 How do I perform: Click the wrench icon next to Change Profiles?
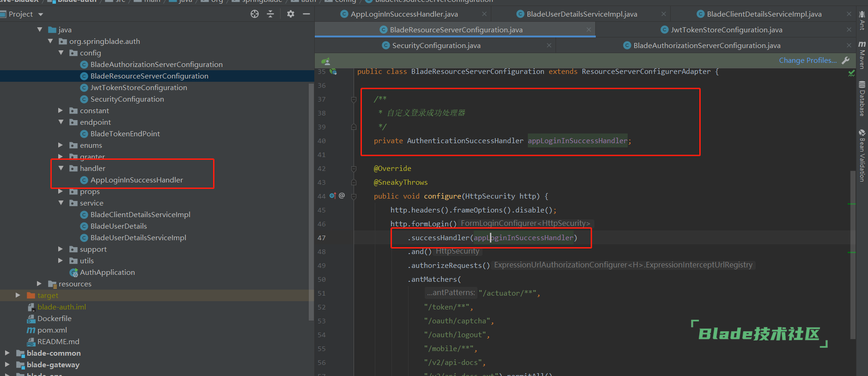pos(846,61)
